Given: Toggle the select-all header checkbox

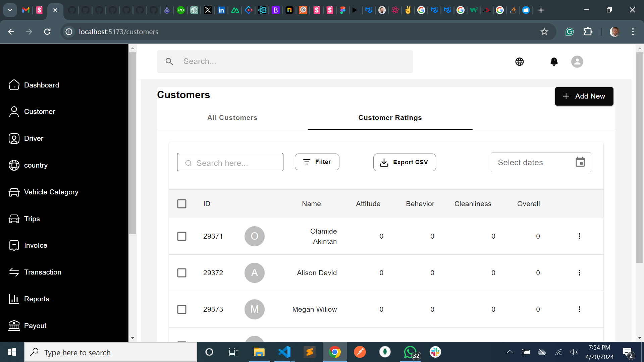Looking at the screenshot, I should [x=182, y=204].
